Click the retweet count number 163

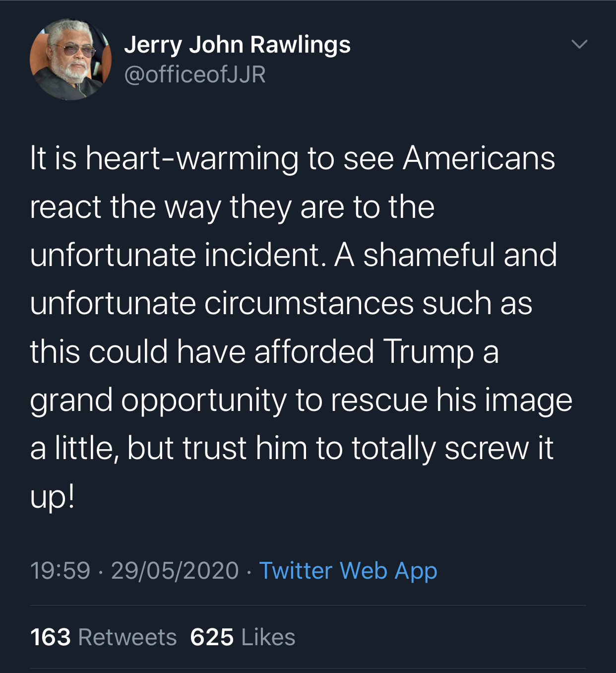click(50, 637)
